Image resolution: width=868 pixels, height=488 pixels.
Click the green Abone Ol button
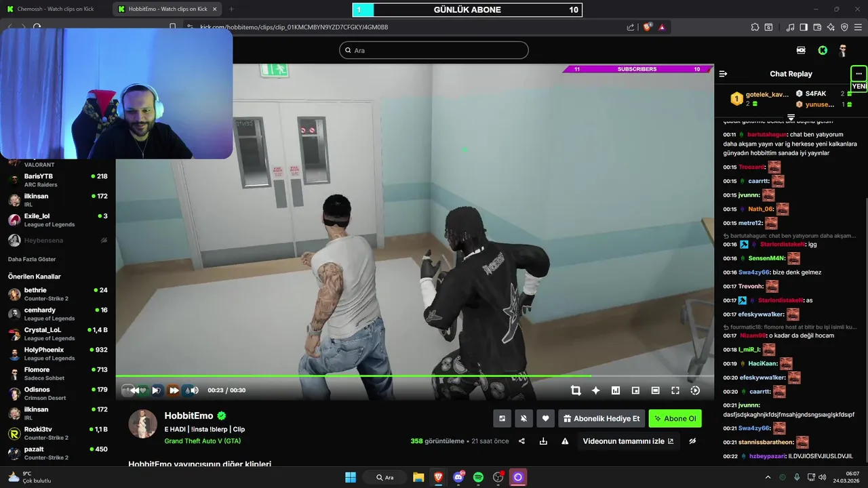click(675, 419)
